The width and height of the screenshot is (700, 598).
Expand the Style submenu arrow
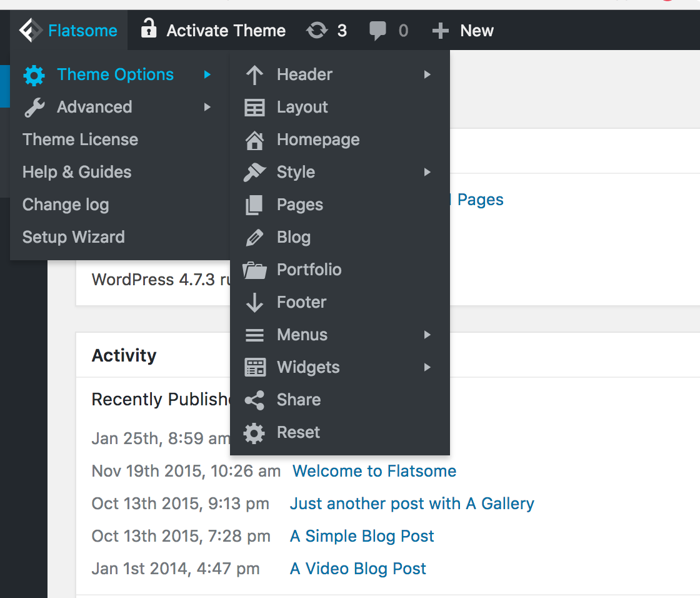pos(427,173)
